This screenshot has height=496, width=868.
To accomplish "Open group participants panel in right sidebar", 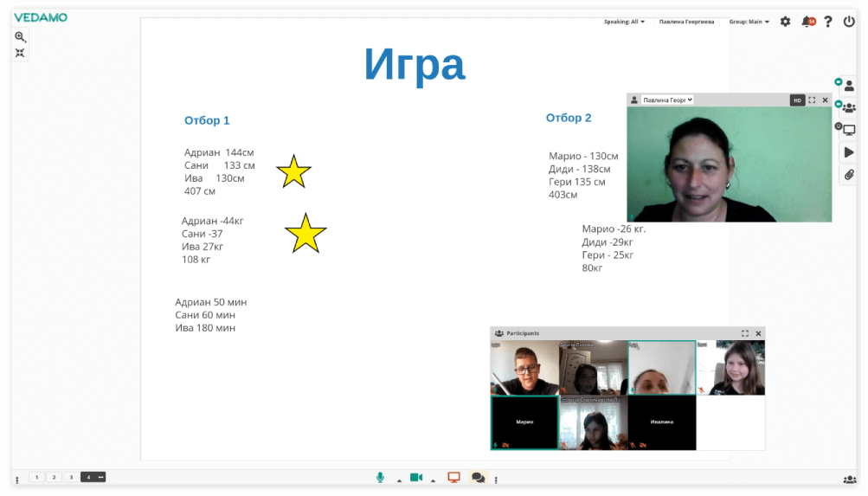I will coord(849,108).
